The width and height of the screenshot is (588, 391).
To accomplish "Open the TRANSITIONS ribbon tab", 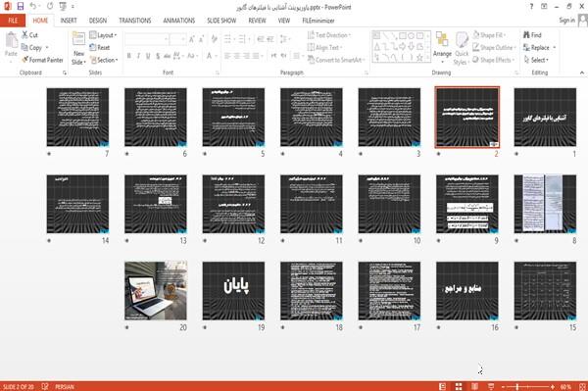I will click(135, 21).
